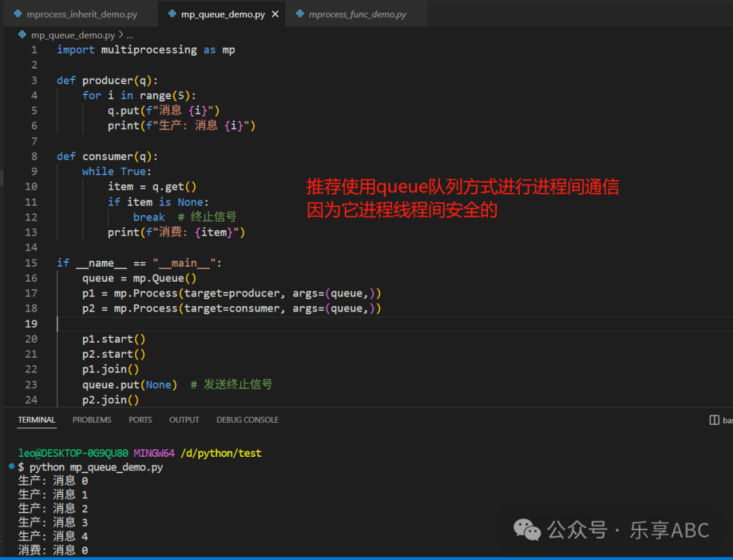
Task: Expand the breadcrumb ellipsis symbols
Action: click(x=130, y=35)
